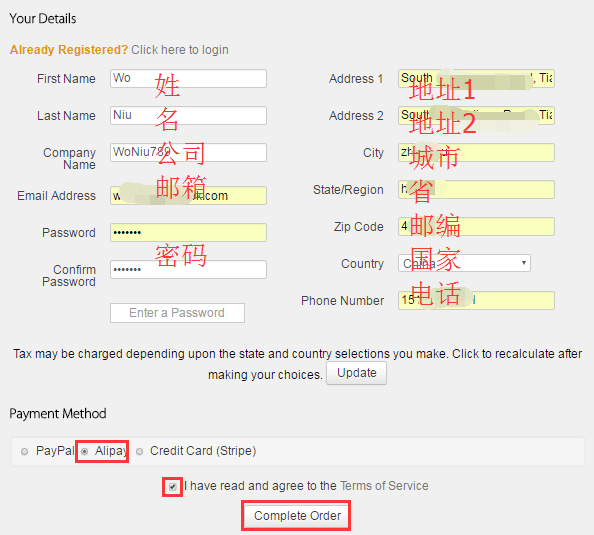Click the Enter a Password strength box
Image resolution: width=594 pixels, height=535 pixels.
177,313
